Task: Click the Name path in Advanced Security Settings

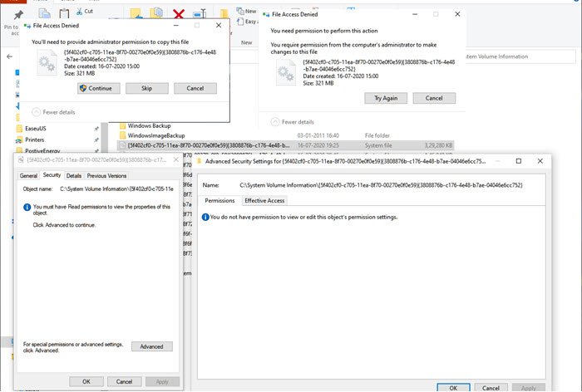Action: (x=381, y=185)
